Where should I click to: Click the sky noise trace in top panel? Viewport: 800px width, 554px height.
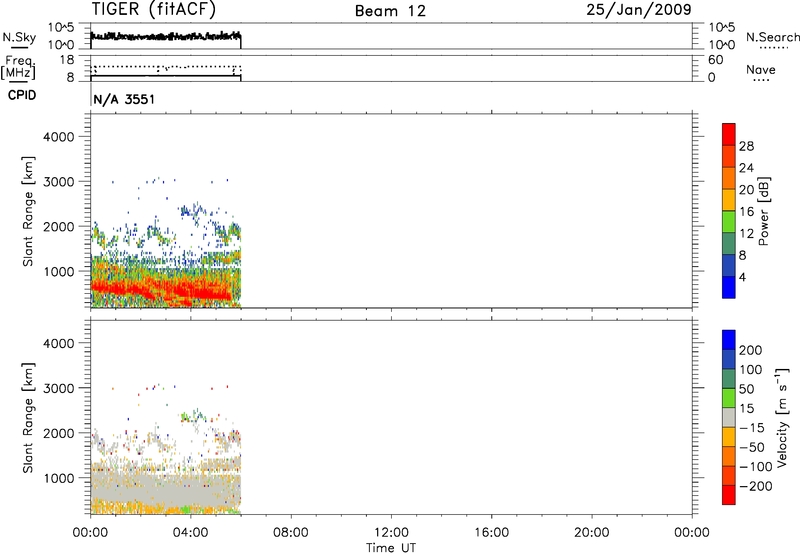[x=166, y=36]
